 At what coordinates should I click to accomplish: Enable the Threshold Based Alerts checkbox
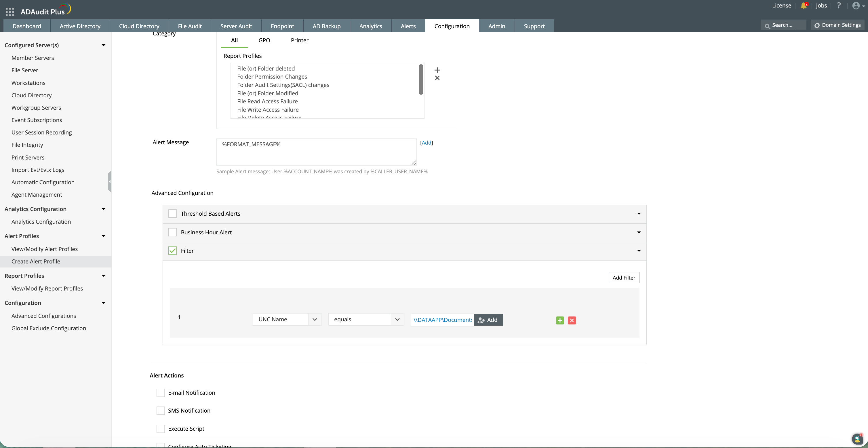coord(172,214)
